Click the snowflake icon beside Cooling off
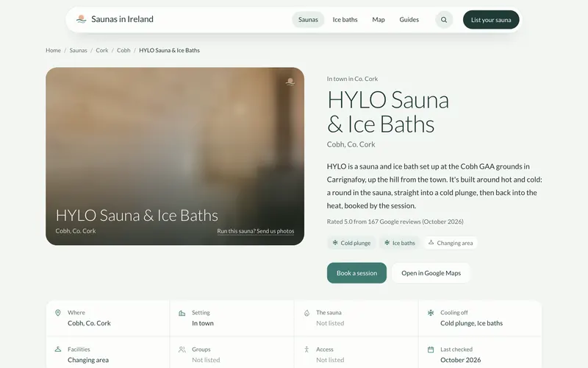The image size is (588, 368). [x=431, y=312]
